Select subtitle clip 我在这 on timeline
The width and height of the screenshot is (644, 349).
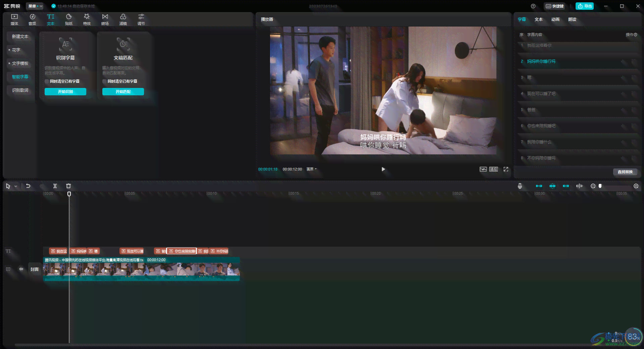pos(58,251)
